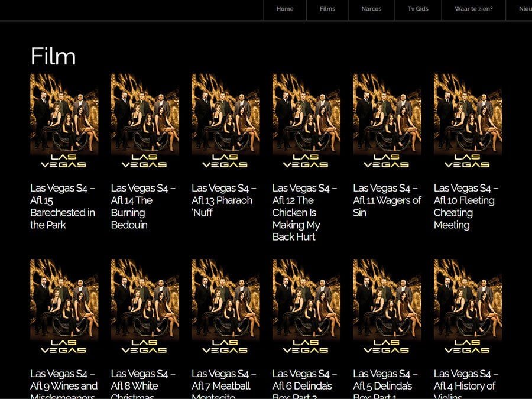Image resolution: width=532 pixels, height=399 pixels.
Task: Open the Waar te zien? page
Action: click(473, 9)
